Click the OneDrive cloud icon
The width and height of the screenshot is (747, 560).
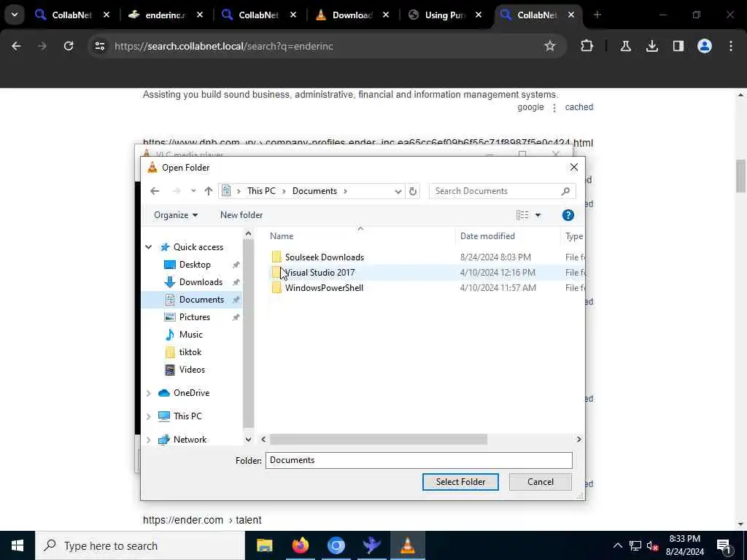(164, 393)
